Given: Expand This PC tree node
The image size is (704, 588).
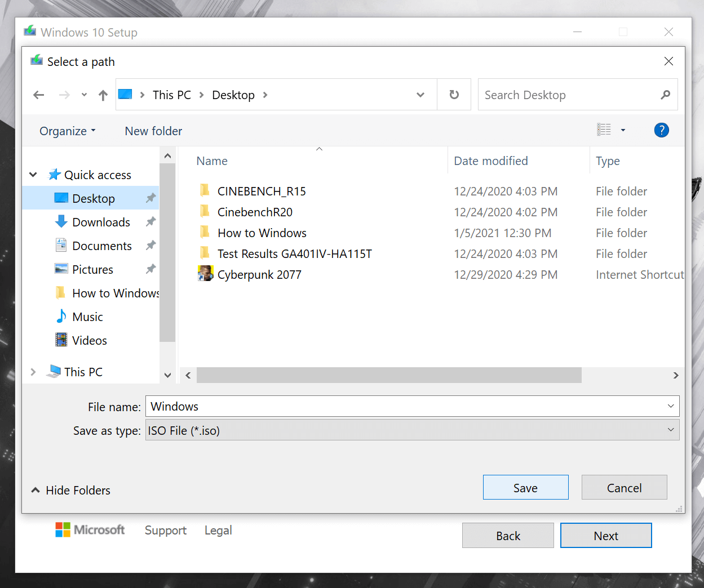Looking at the screenshot, I should click(33, 372).
